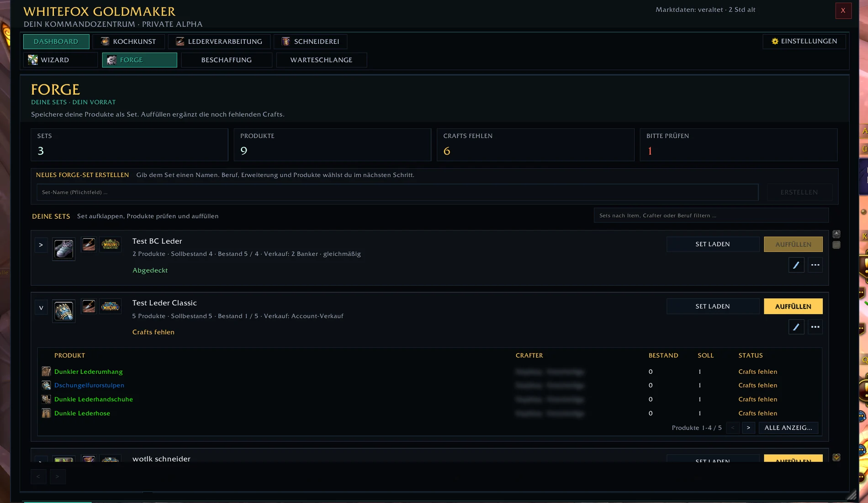Close the Whitefox Goldmaker window

843,10
